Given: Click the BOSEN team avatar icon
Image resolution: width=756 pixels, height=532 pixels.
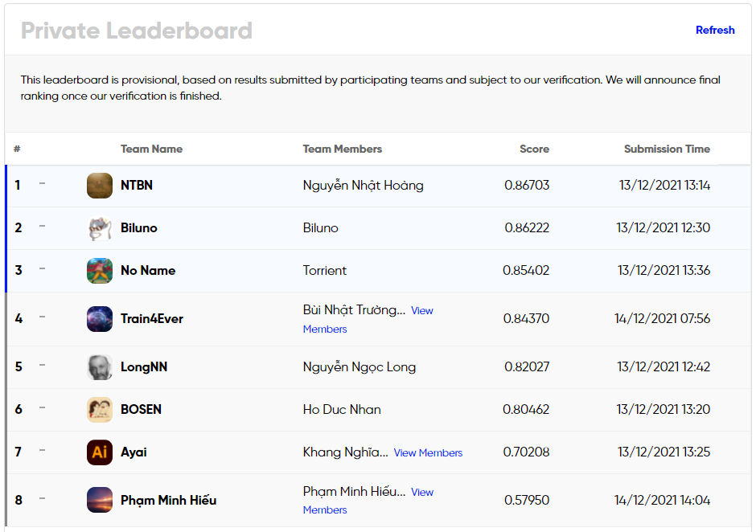Looking at the screenshot, I should click(100, 410).
